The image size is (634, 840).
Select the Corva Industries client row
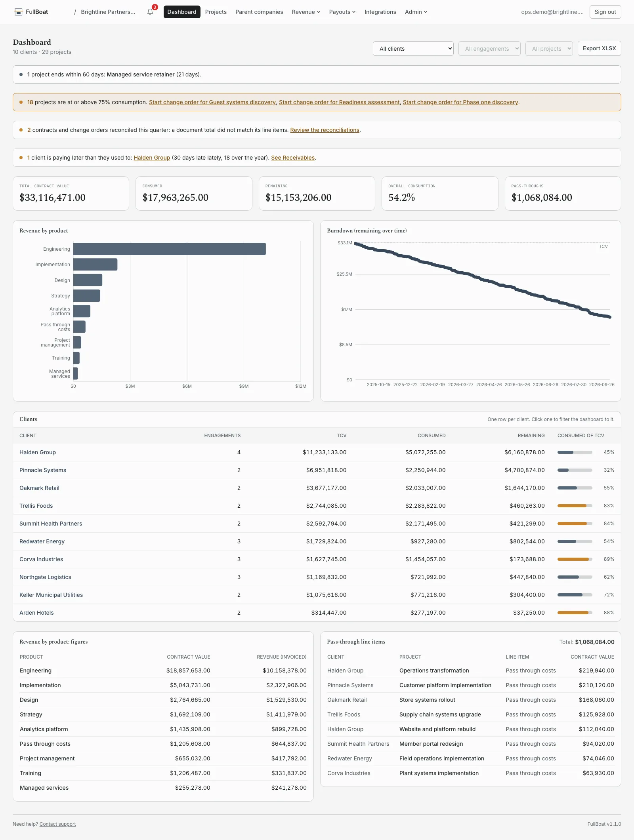pyautogui.click(x=317, y=559)
